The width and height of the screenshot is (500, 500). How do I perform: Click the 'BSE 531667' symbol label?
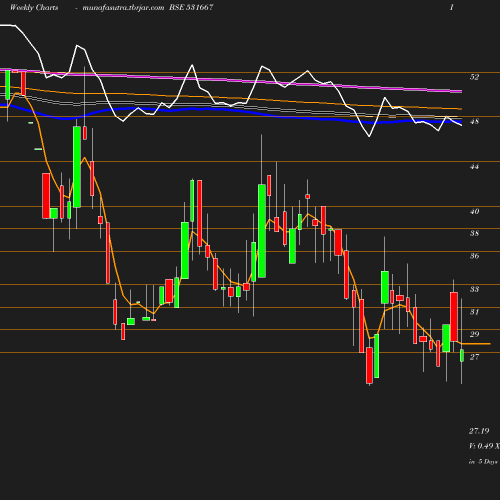click(191, 7)
